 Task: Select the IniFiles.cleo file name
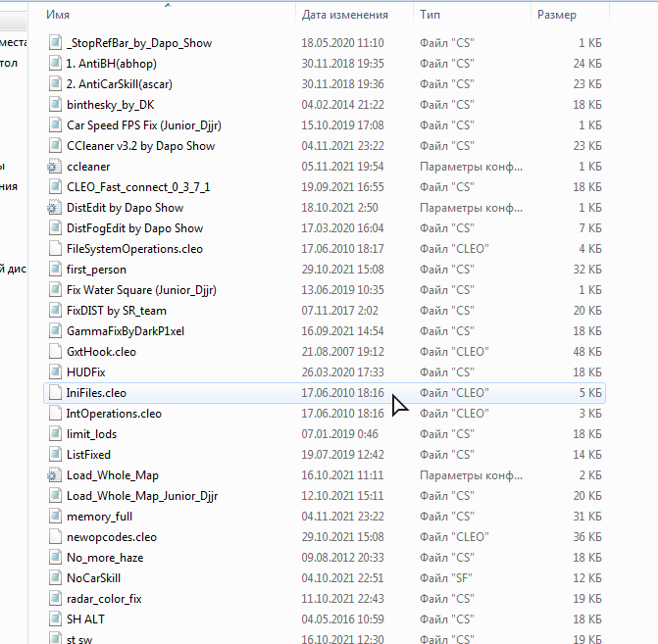(95, 393)
